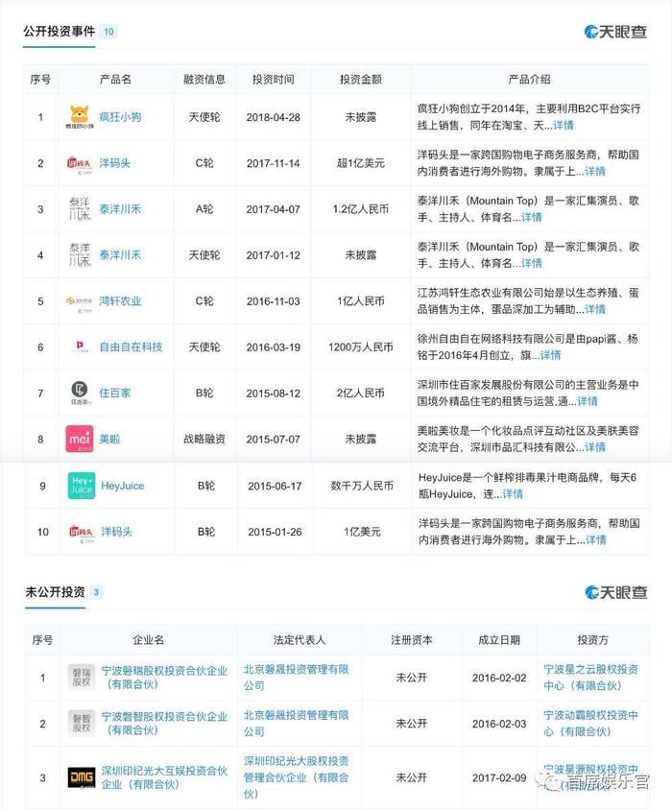Click the 成立日期 column header
Image resolution: width=672 pixels, height=811 pixels.
point(499,640)
